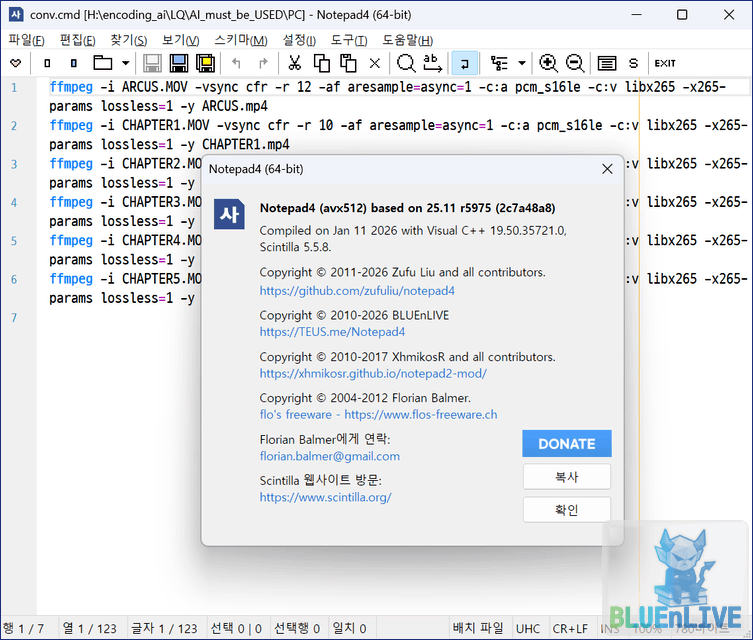Expand the open folder dropdown arrow
753x640 pixels.
click(x=125, y=63)
